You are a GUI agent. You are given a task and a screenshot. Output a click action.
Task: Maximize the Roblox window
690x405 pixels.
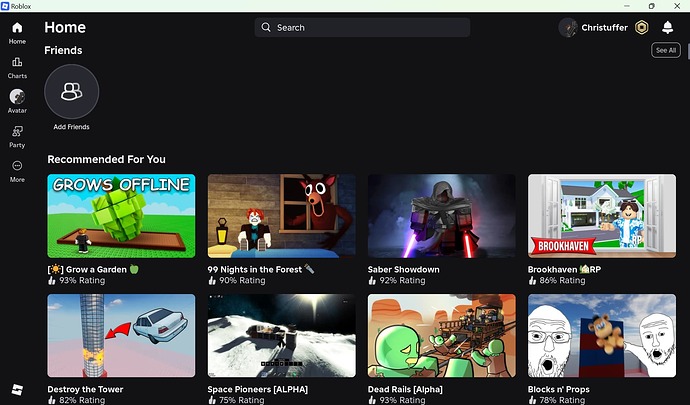click(652, 6)
